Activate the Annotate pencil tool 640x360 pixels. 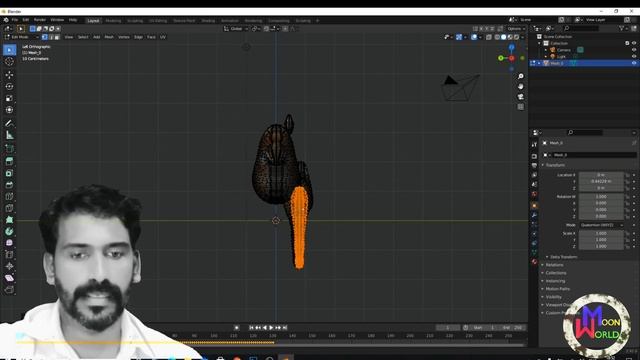pyautogui.click(x=9, y=123)
